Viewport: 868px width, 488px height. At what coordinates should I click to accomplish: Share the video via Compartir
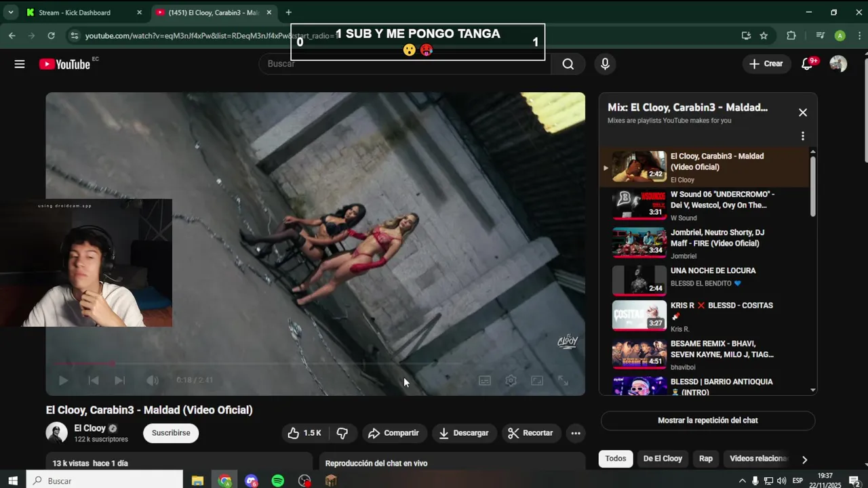click(393, 433)
